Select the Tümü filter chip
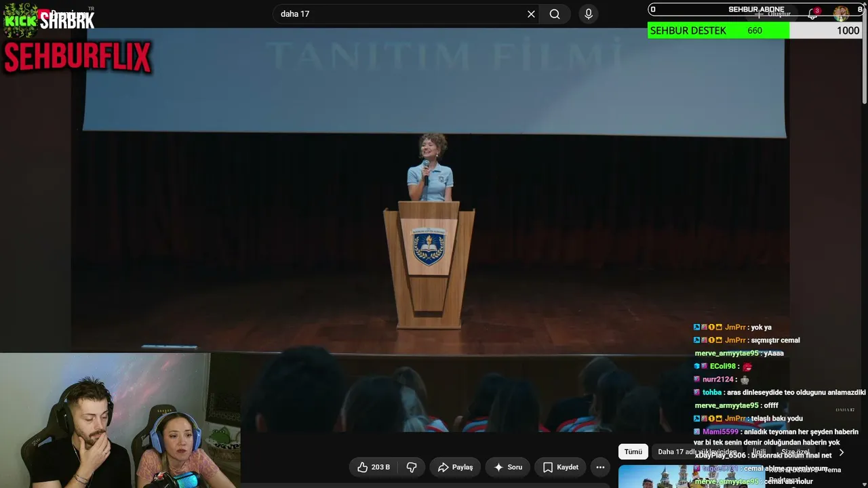 point(633,452)
